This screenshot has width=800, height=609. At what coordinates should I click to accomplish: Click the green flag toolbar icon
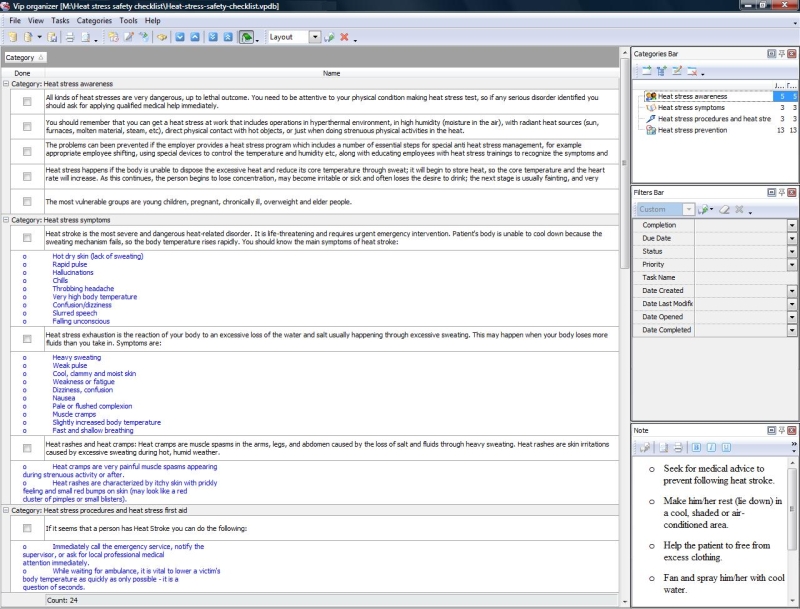point(246,37)
